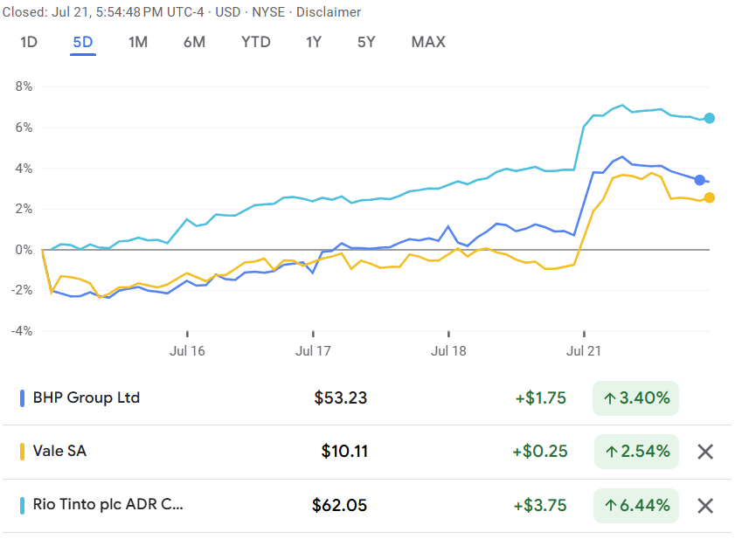Show the YTD chart range
Image resolution: width=756 pixels, height=539 pixels.
pos(256,43)
